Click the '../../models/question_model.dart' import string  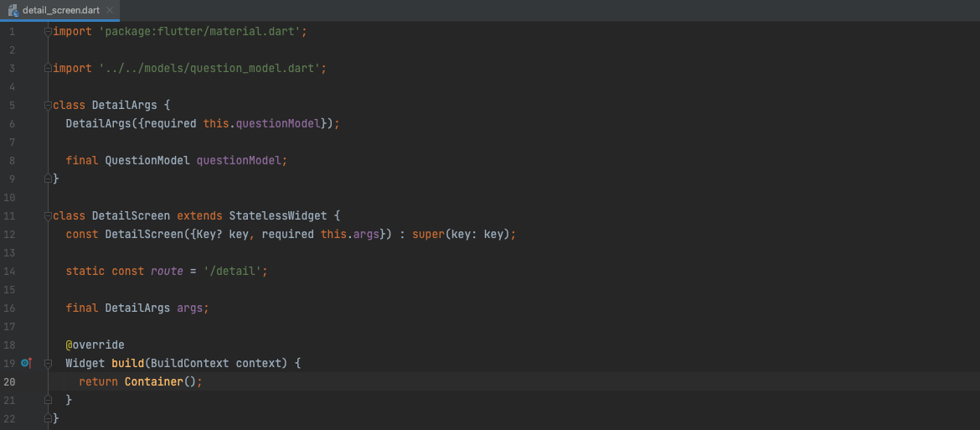[x=210, y=68]
